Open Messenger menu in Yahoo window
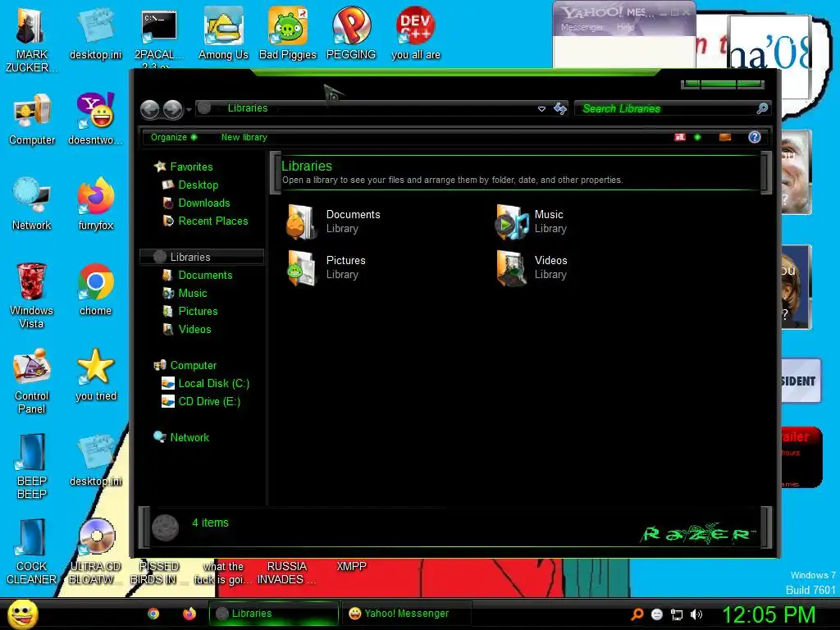 point(582,27)
